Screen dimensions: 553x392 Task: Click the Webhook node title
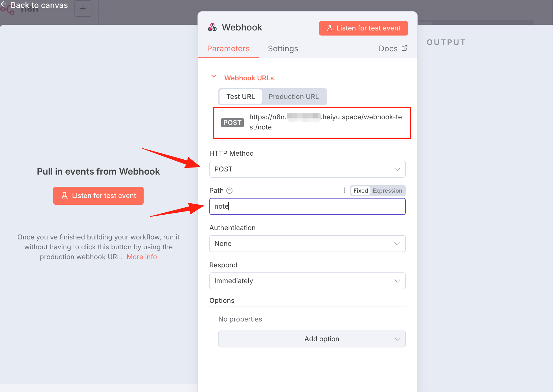click(242, 27)
